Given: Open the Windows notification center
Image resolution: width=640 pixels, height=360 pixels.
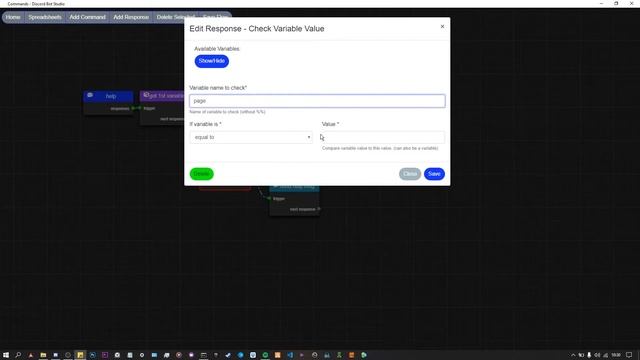Looking at the screenshot, I should tap(629, 355).
